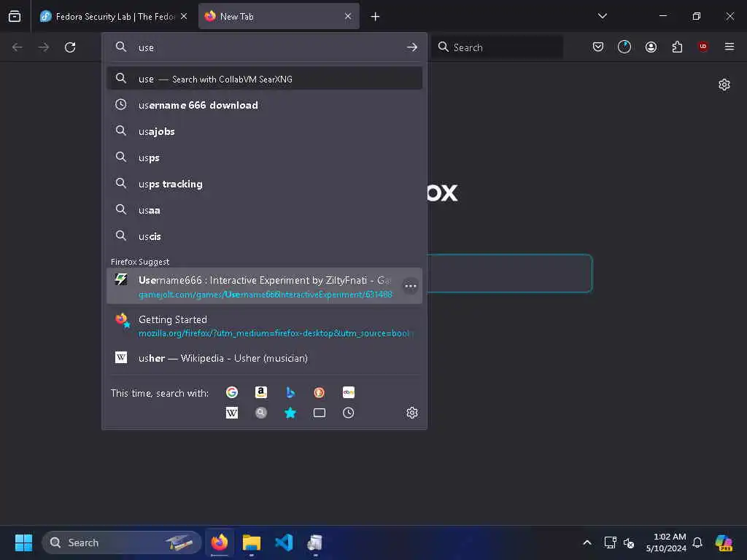
Task: Search this time with the gray magnifier engine
Action: pyautogui.click(x=261, y=413)
